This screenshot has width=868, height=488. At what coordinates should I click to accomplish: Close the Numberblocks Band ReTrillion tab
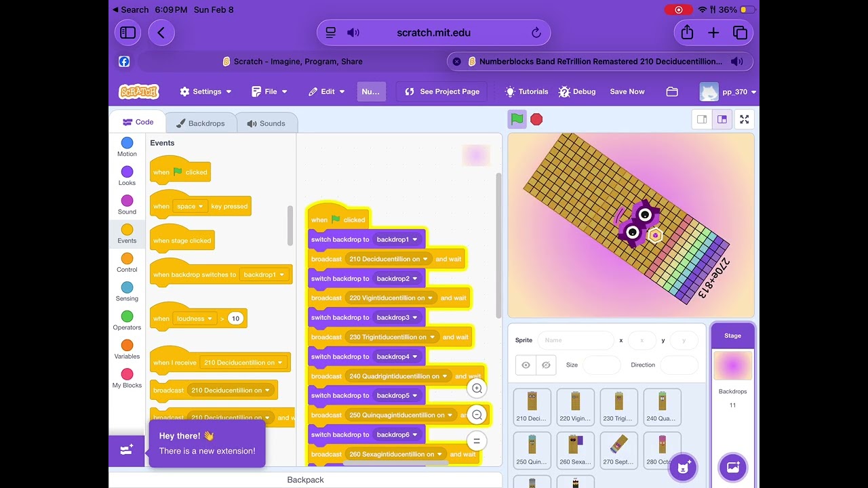[x=456, y=62]
